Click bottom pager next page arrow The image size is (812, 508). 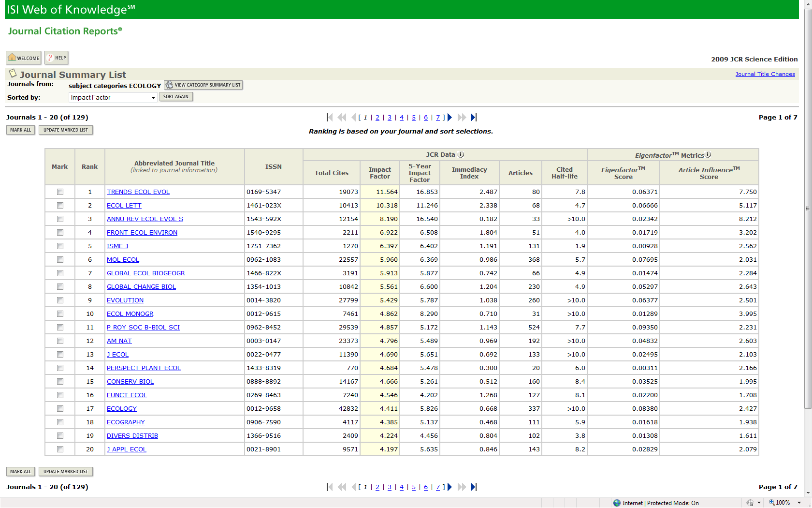pyautogui.click(x=449, y=487)
